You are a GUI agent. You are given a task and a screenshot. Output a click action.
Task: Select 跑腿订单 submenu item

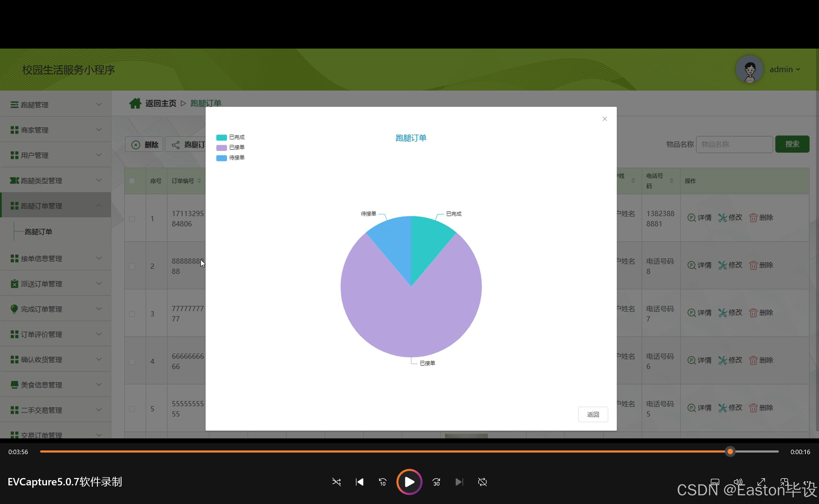[38, 232]
